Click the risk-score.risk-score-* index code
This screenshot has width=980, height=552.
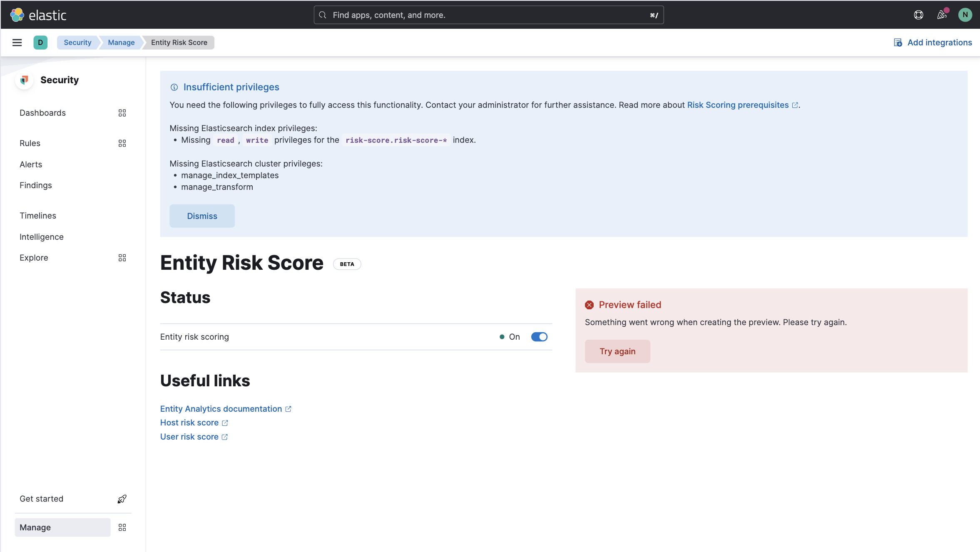click(x=396, y=140)
